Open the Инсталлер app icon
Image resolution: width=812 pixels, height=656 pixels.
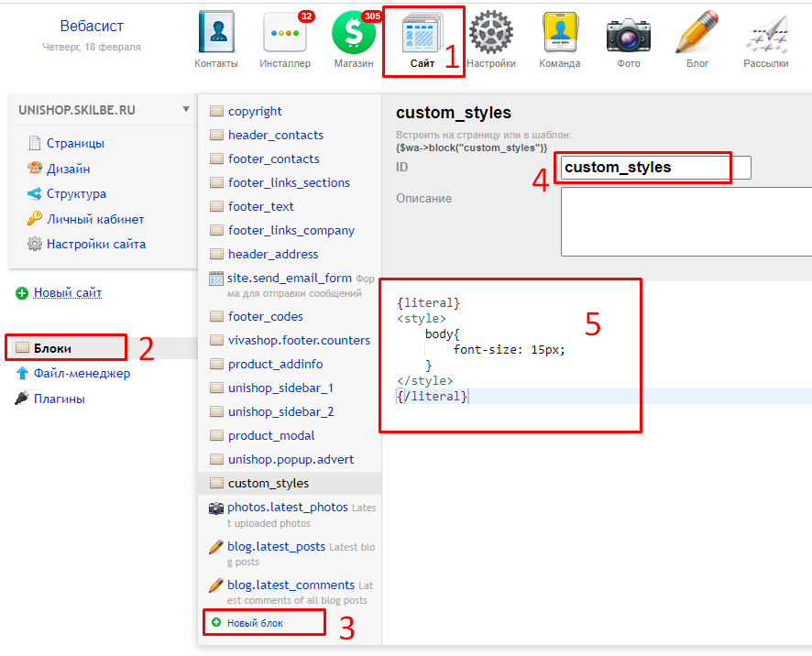(x=284, y=35)
